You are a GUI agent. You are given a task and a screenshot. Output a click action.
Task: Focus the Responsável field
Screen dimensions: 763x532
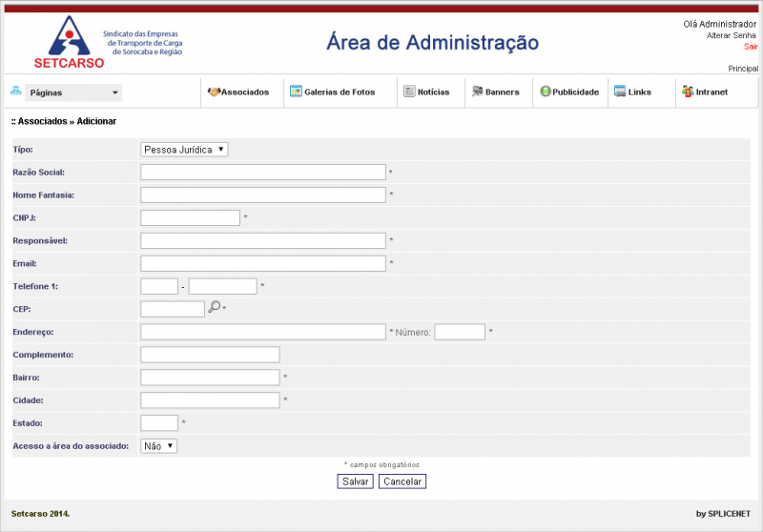pos(263,240)
